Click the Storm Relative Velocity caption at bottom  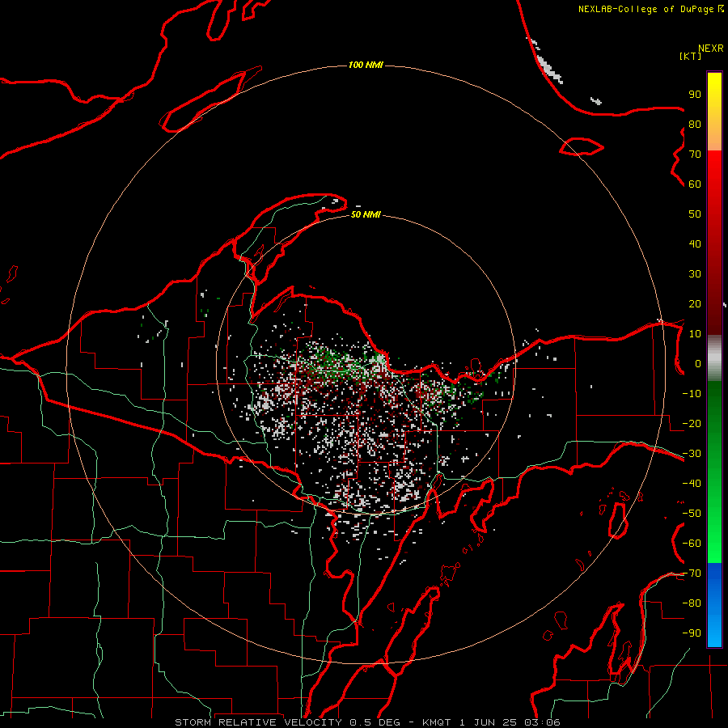(x=367, y=722)
